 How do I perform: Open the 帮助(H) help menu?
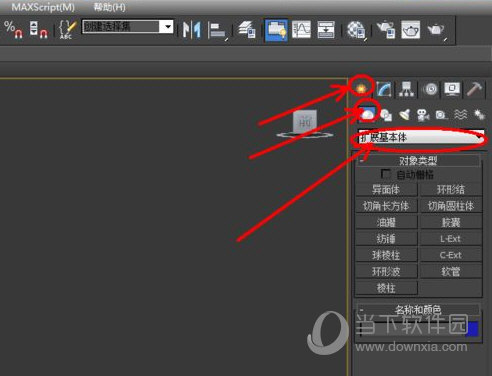click(110, 7)
